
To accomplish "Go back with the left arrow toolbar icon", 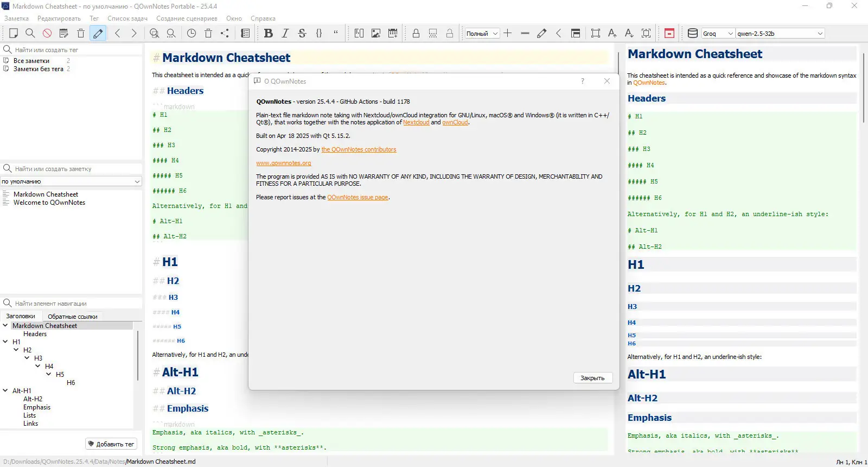I will [118, 33].
